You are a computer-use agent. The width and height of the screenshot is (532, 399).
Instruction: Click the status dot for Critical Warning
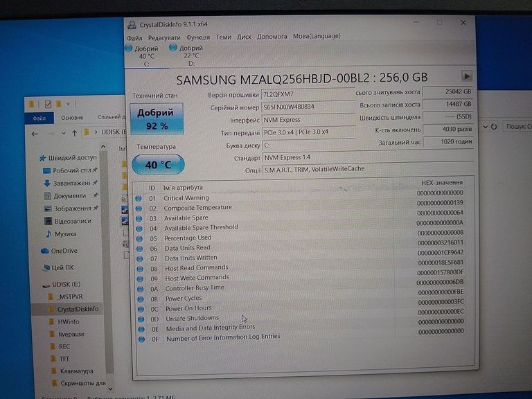click(139, 199)
